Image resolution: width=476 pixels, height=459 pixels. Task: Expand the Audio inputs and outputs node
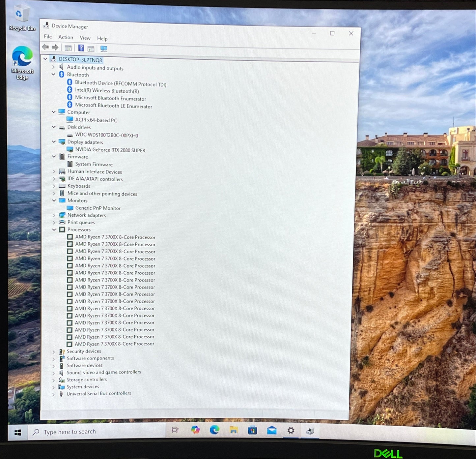[53, 67]
